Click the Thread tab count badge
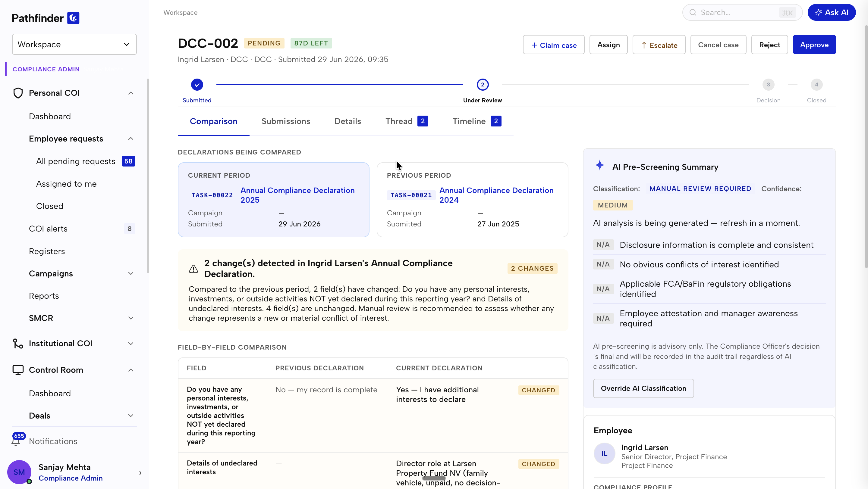The image size is (868, 489). pos(423,121)
